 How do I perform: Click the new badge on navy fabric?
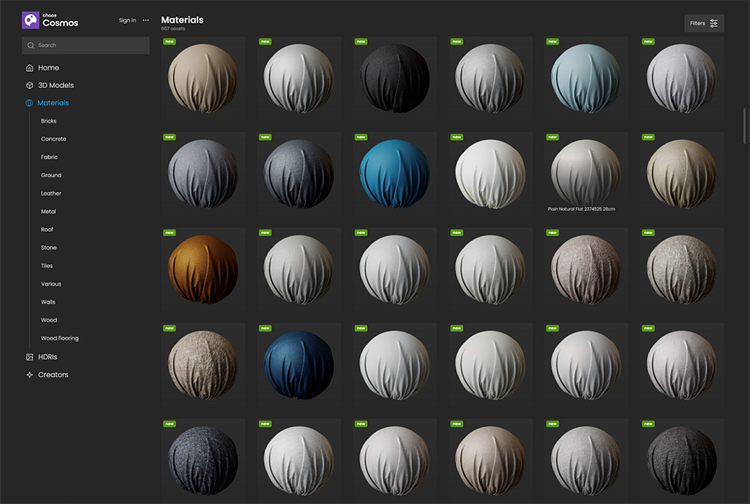tap(265, 329)
